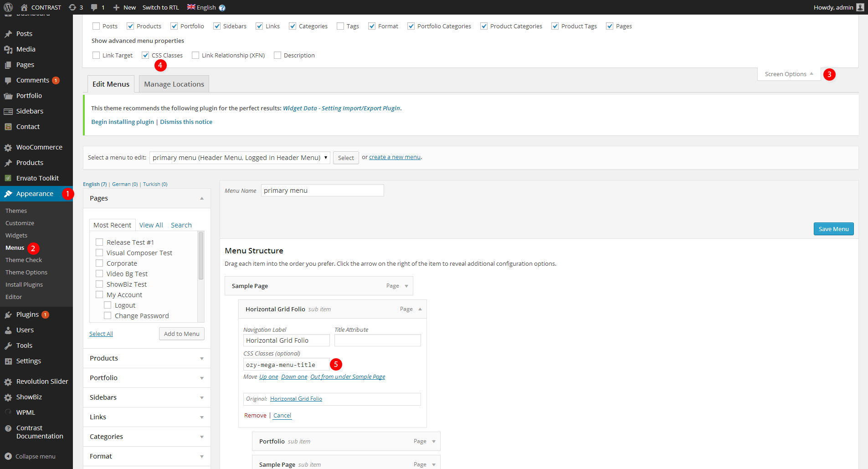
Task: Enable the Posts checkbox in screen options
Action: (x=96, y=26)
